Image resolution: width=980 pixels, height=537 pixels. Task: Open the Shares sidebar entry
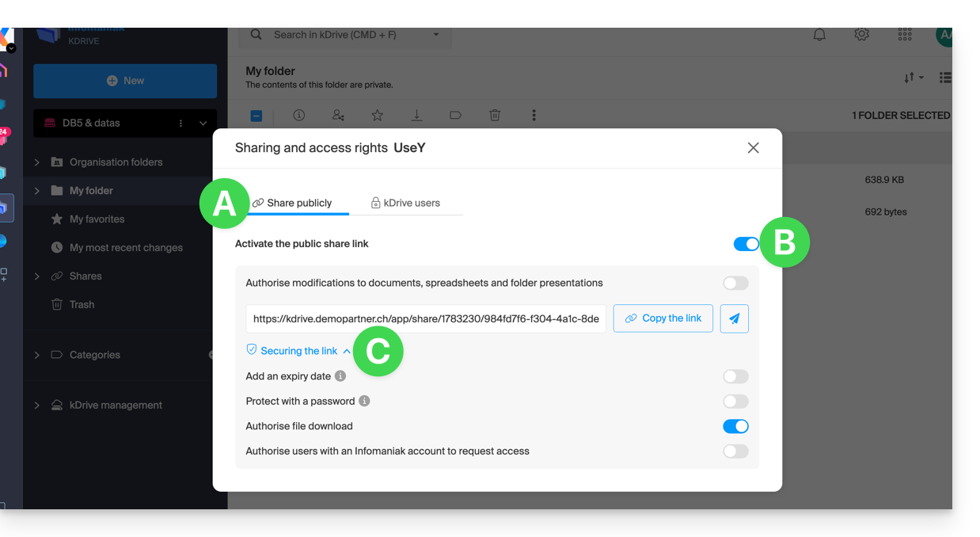coord(85,276)
